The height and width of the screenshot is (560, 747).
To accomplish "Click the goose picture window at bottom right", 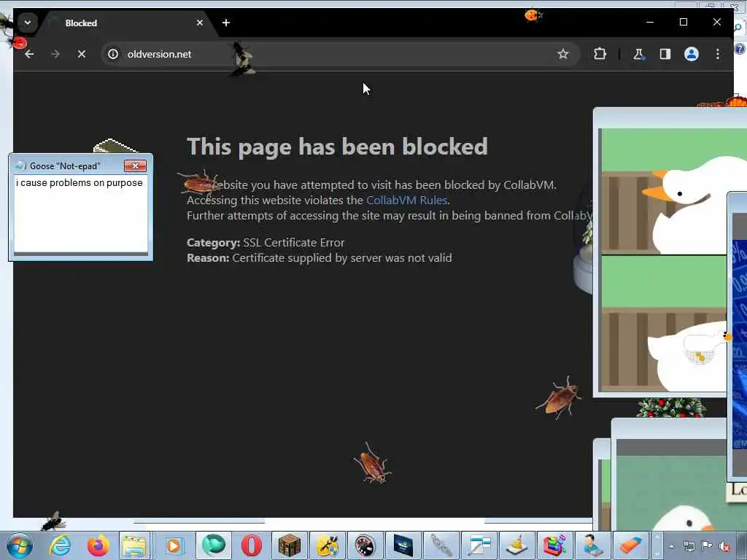I will point(672,481).
